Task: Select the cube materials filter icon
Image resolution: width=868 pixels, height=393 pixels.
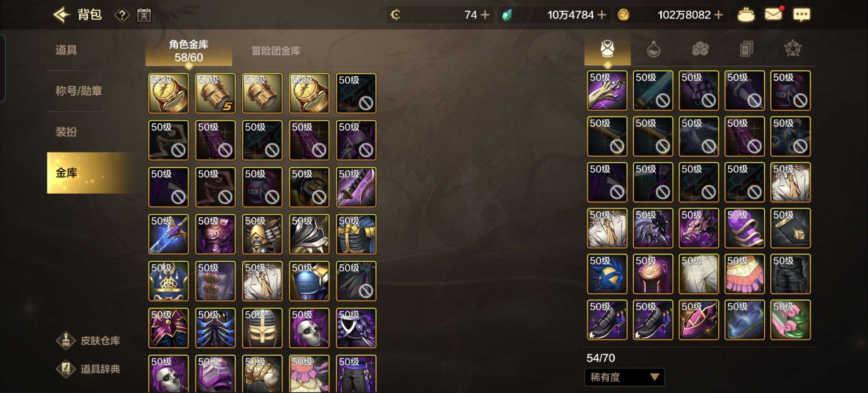Action: pos(700,49)
